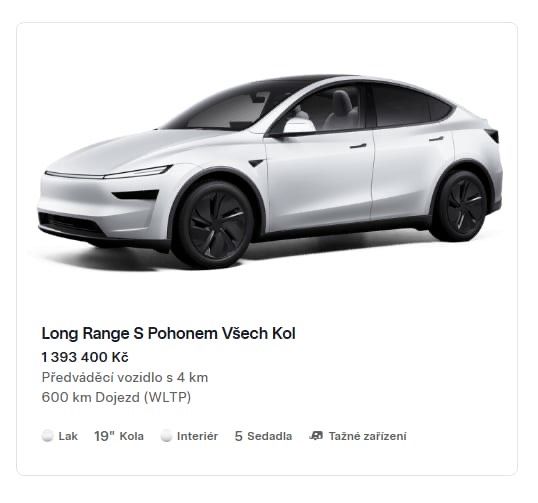This screenshot has height=503, width=538.
Task: Click the car's front headlight light bar
Action: [108, 173]
